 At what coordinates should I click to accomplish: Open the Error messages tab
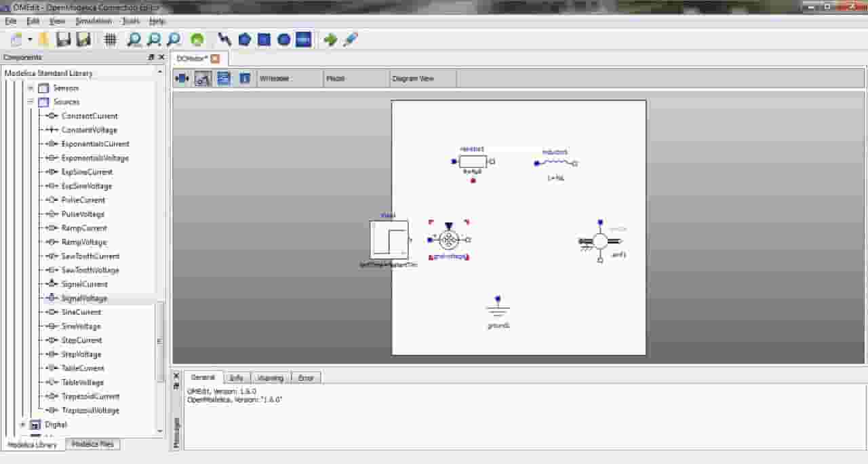coord(306,378)
